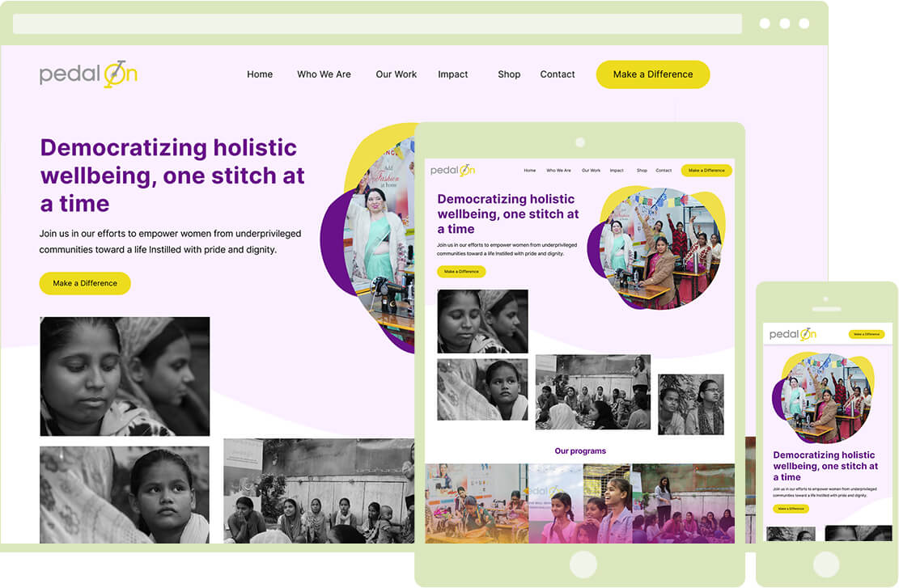Select Our Work in the desktop navigation
Image resolution: width=899 pixels, height=588 pixels.
point(396,74)
